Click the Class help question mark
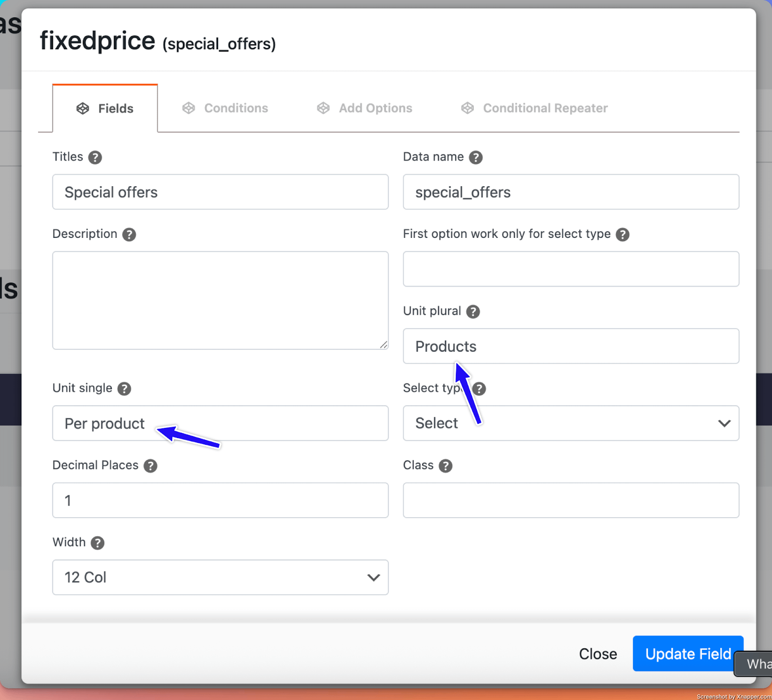This screenshot has width=772, height=700. (x=445, y=466)
